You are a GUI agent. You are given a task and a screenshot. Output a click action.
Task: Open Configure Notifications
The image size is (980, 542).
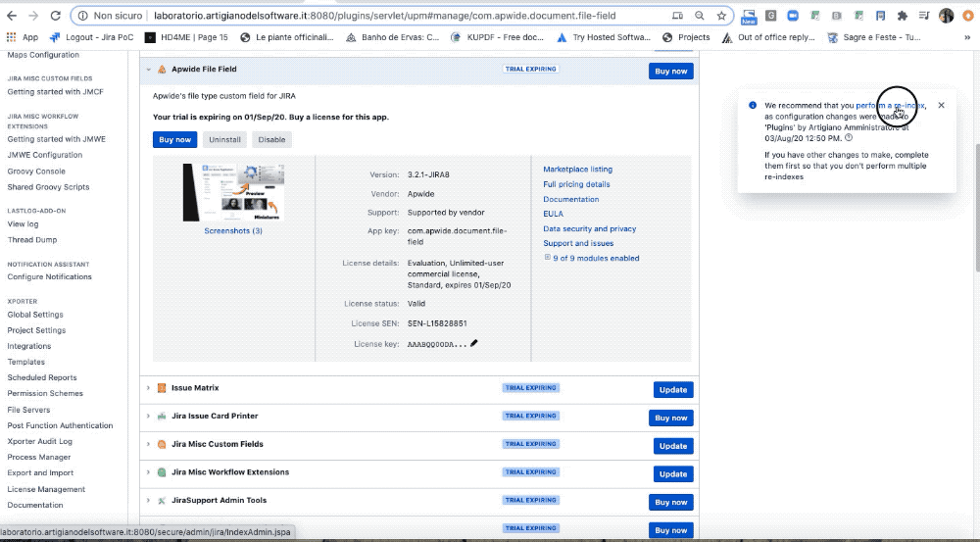(49, 277)
